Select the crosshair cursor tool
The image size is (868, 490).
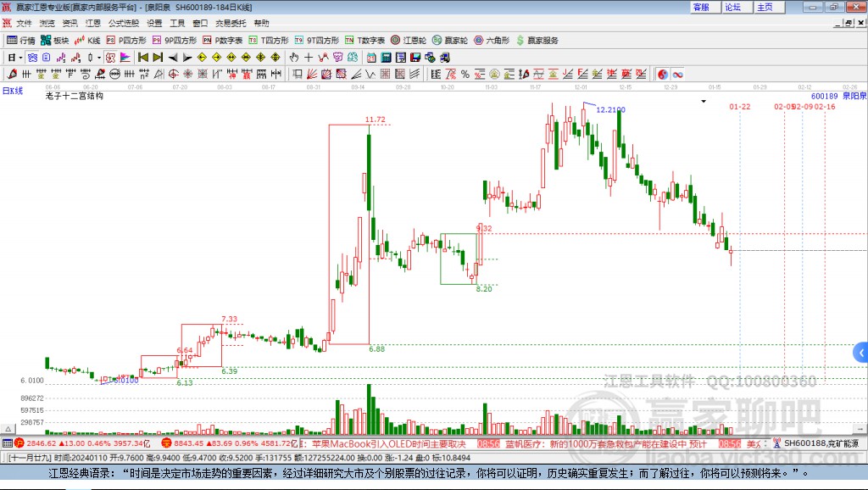(309, 57)
